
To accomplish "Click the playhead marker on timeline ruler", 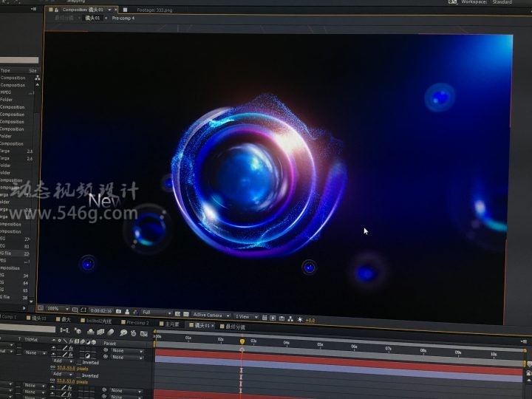I will (x=242, y=341).
